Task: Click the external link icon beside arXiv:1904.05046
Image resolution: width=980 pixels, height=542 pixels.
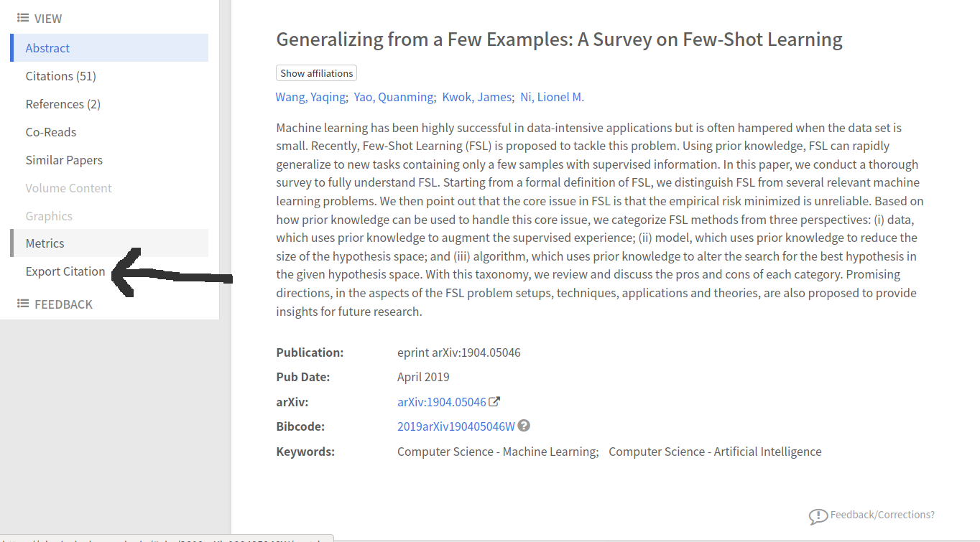Action: (x=494, y=401)
